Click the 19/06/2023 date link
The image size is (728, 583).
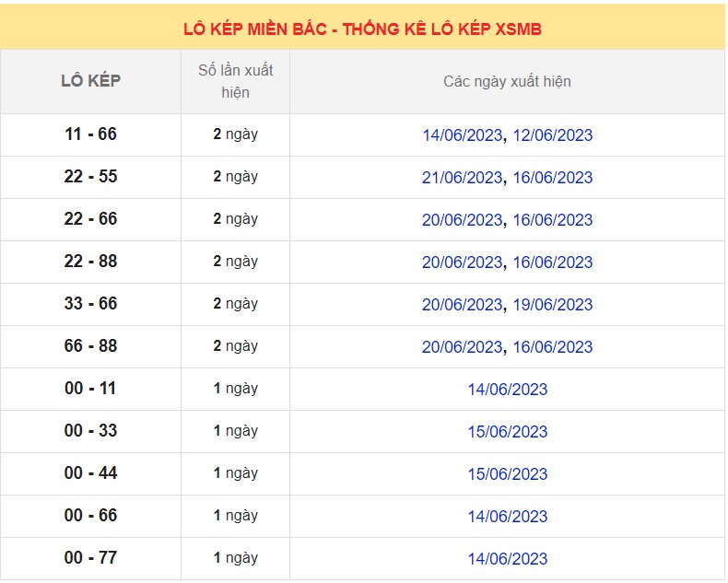(552, 305)
